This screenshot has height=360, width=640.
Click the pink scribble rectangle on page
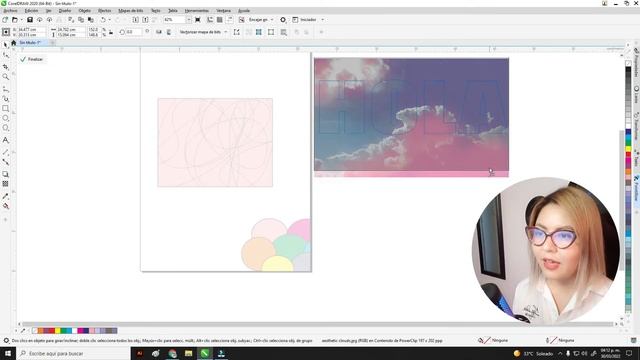click(x=215, y=142)
